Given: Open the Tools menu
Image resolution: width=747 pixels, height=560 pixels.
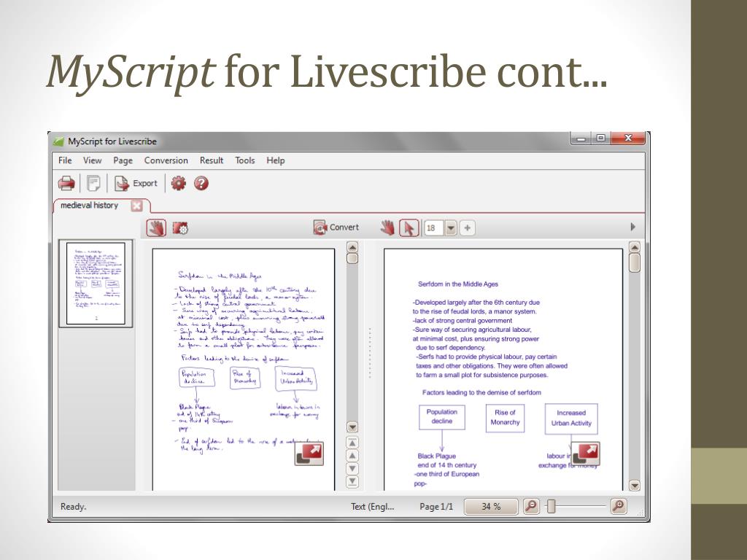Looking at the screenshot, I should tap(245, 160).
